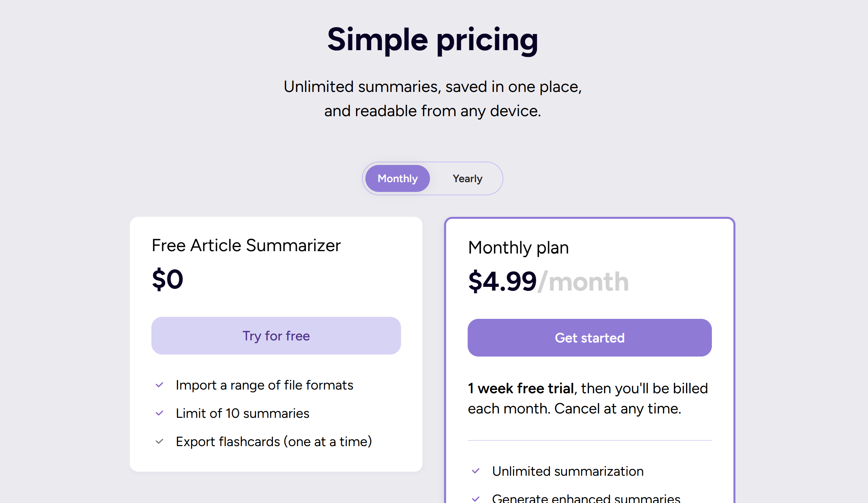
Task: Click the Unlimited summarization feature text
Action: tap(568, 471)
